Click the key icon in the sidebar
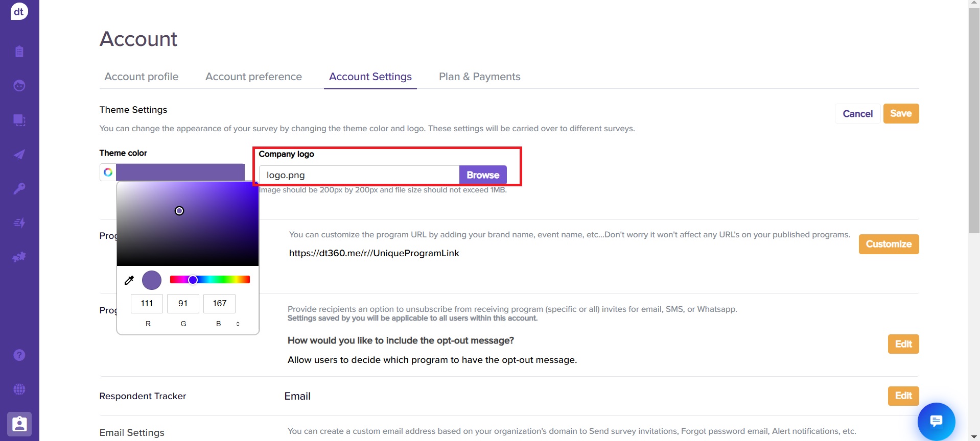The width and height of the screenshot is (980, 441). point(19,188)
